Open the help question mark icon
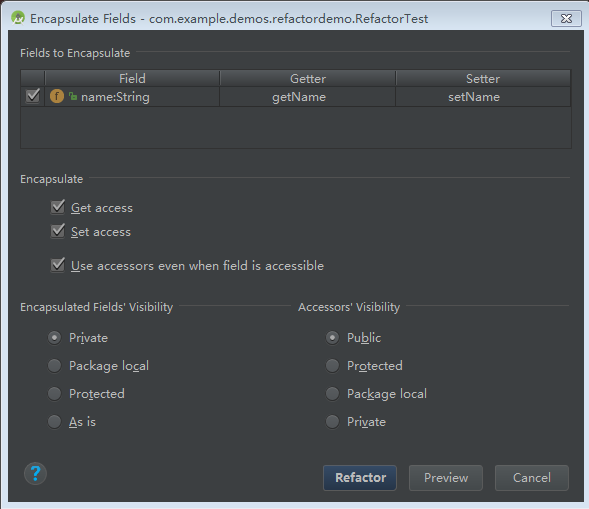 click(35, 474)
